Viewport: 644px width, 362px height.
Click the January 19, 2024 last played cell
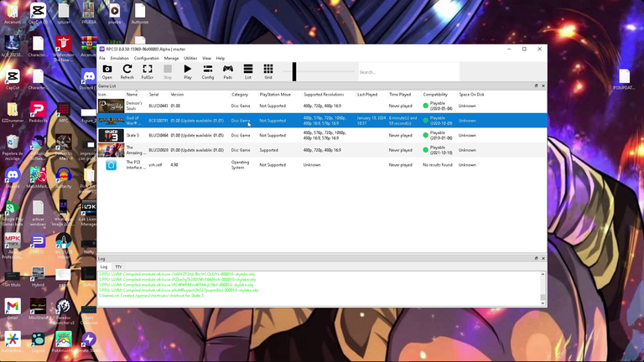tap(371, 121)
